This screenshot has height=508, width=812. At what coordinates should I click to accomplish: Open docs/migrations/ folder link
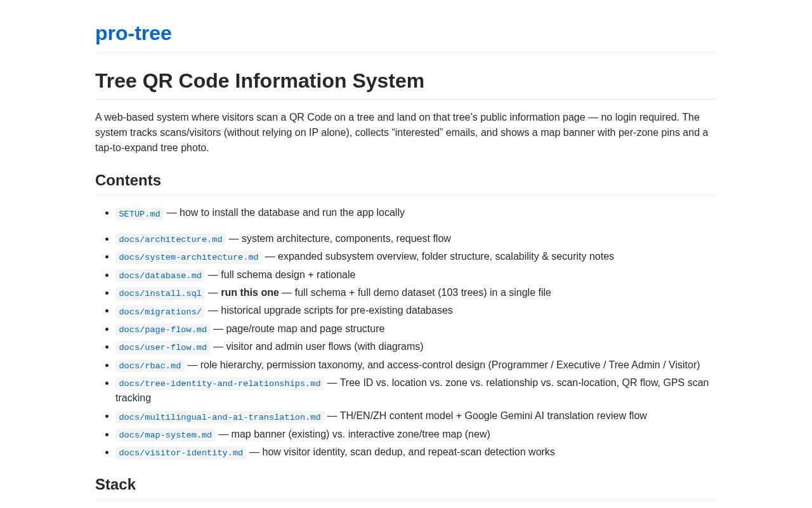point(160,312)
